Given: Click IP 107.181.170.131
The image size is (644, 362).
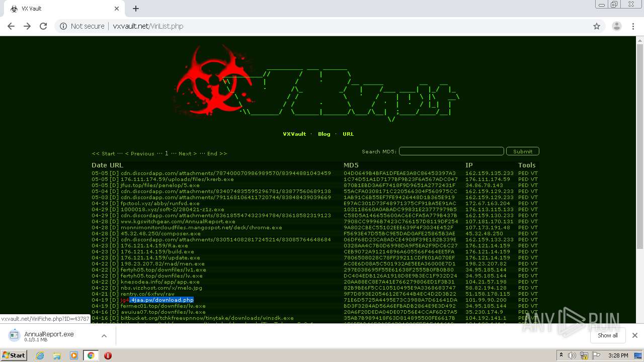Looking at the screenshot, I should coord(490,222).
